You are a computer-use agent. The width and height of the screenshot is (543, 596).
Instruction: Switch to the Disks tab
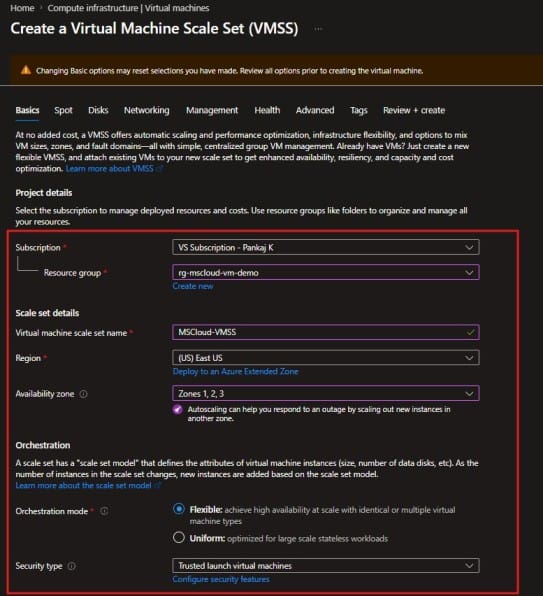98,110
